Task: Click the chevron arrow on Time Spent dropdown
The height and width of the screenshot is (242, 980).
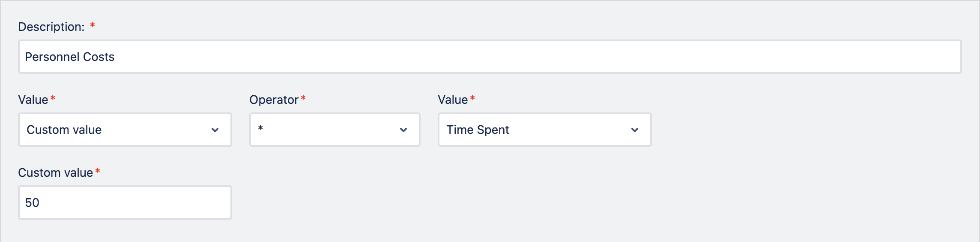Action: click(635, 130)
